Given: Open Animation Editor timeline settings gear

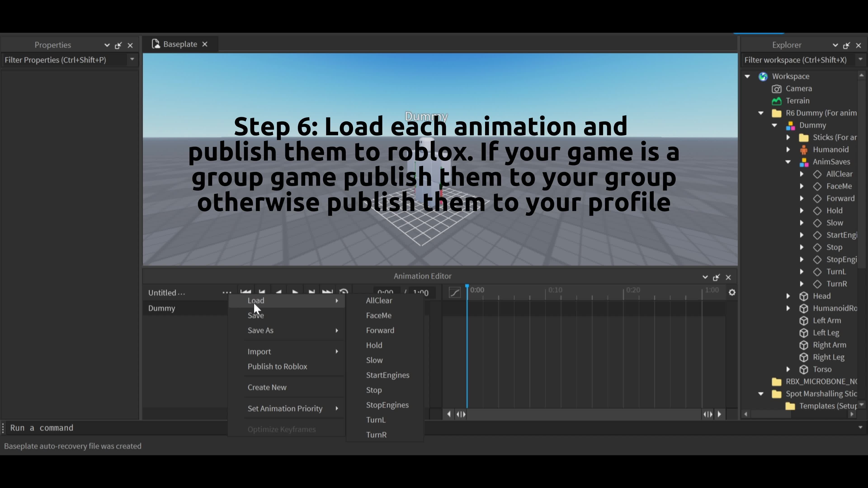Looking at the screenshot, I should [732, 292].
